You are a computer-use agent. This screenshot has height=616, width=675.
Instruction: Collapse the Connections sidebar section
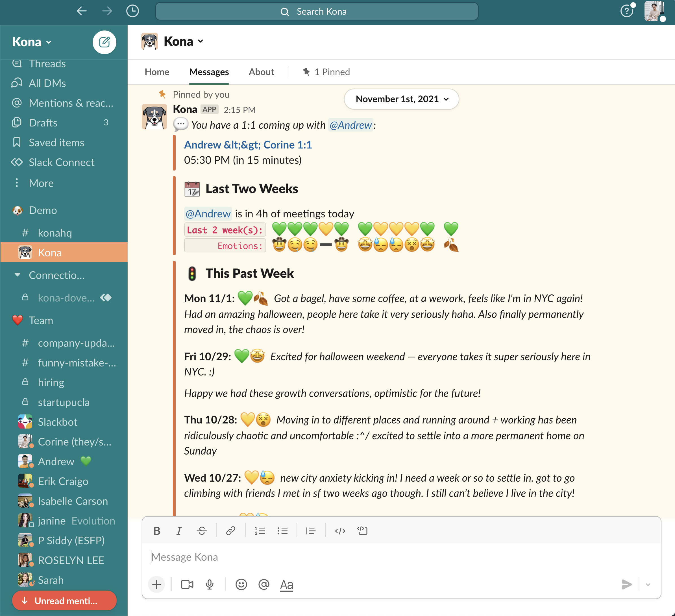18,275
